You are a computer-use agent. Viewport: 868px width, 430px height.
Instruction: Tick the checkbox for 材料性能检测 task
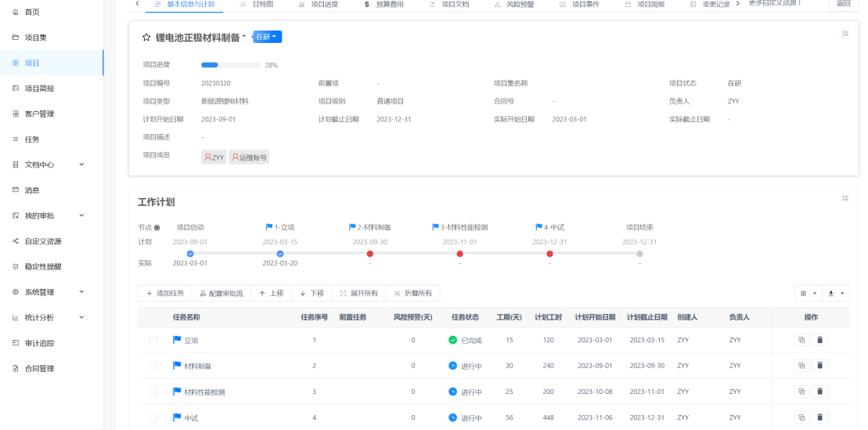coord(153,392)
